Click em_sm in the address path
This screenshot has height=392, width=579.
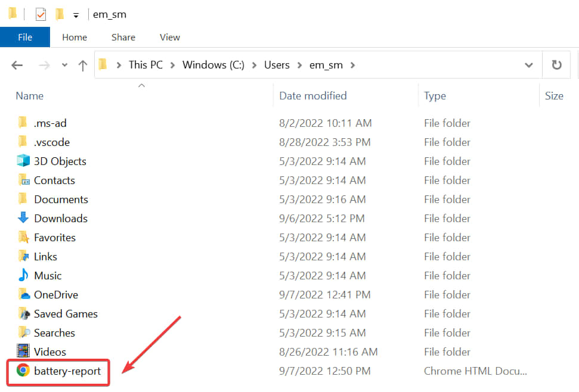[x=326, y=66]
